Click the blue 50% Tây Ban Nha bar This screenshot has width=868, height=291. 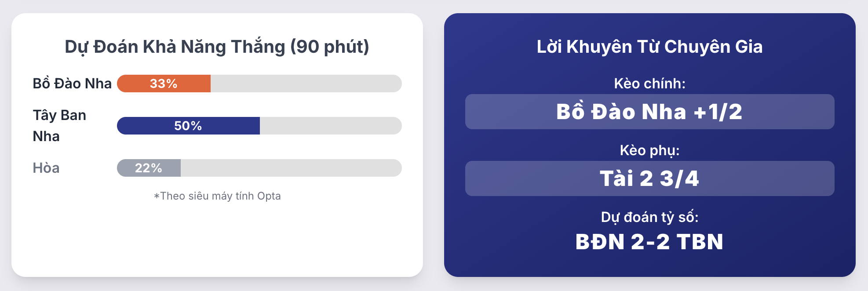pyautogui.click(x=188, y=126)
